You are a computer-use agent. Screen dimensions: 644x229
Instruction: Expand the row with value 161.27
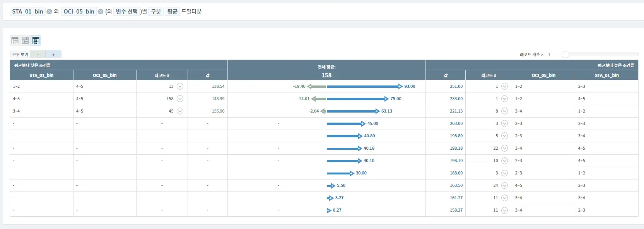(x=504, y=198)
